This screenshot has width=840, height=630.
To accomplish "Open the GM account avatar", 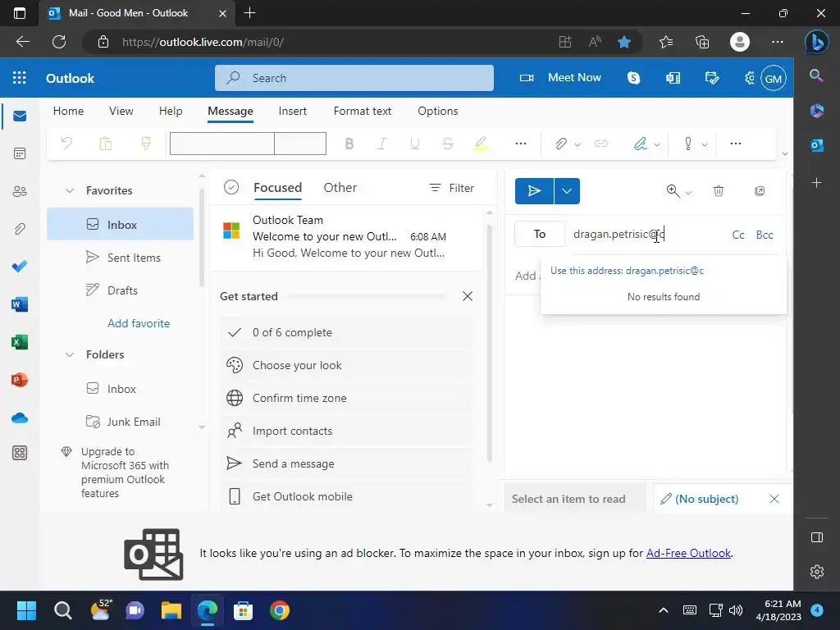I will (773, 79).
